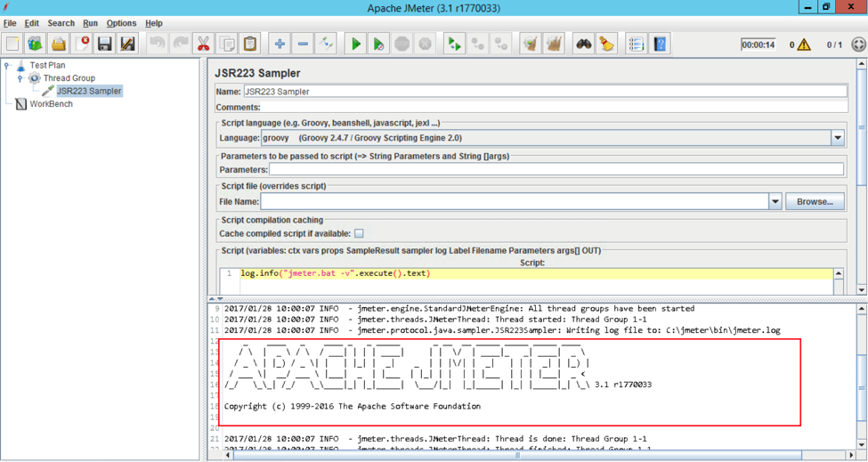Click the Clear All broom icon
This screenshot has width=868, height=462.
pyautogui.click(x=554, y=44)
